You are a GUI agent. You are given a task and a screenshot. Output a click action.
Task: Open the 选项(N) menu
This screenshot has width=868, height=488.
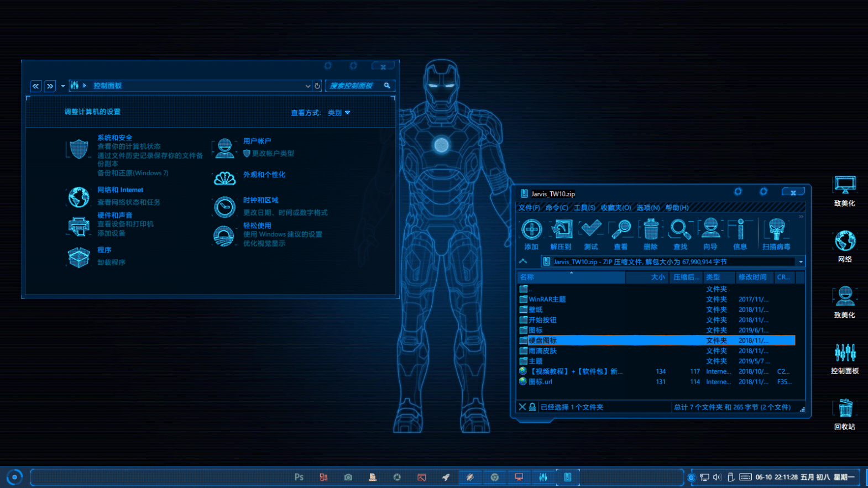click(648, 208)
